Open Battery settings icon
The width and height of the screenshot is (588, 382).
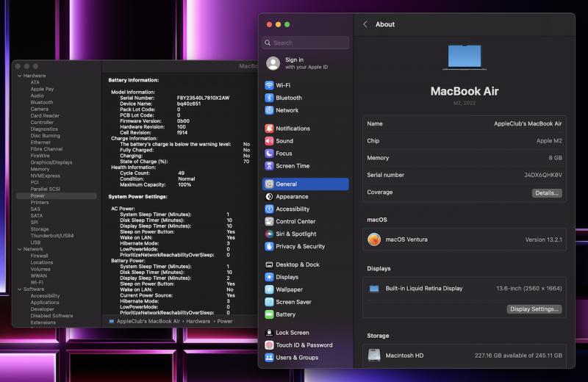(x=269, y=314)
